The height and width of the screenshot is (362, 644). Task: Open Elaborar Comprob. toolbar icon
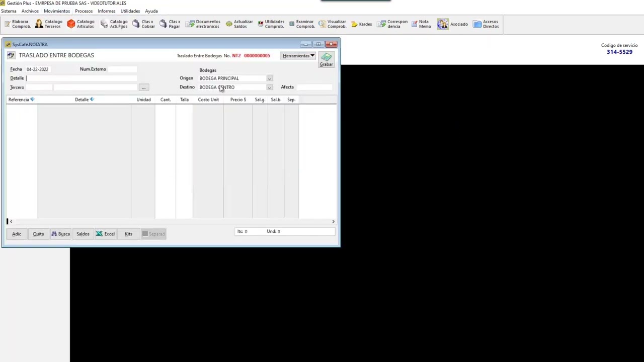[18, 24]
